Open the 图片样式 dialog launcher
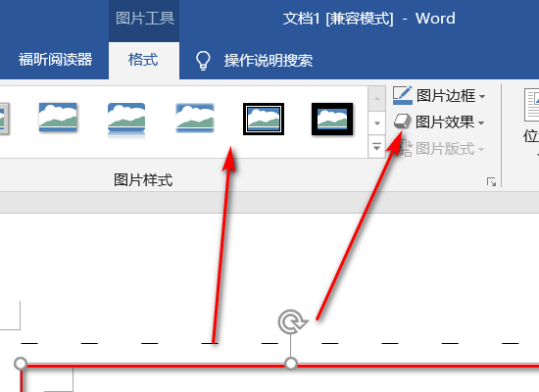Screen dimensions: 539x392 [492, 181]
